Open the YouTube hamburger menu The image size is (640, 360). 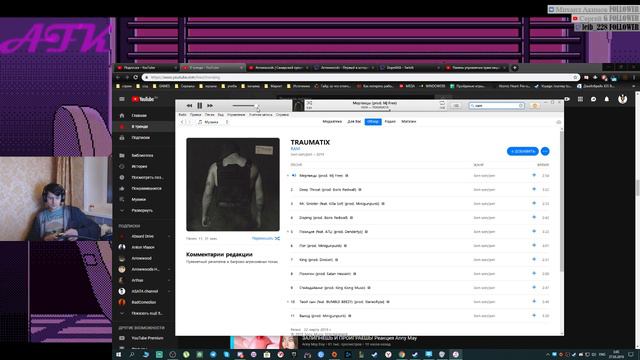click(x=122, y=99)
